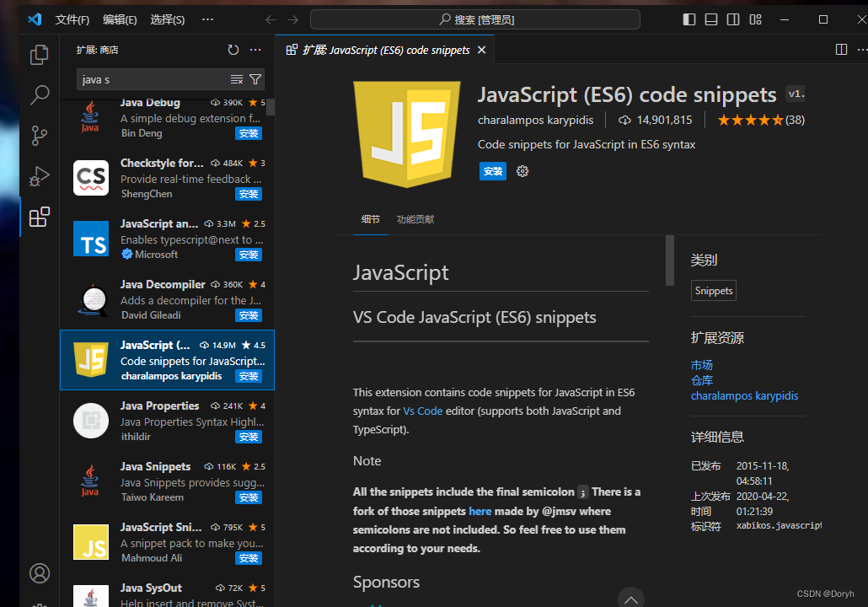Screen dimensions: 868x607
Task: Open the Run and Debug view
Action: pos(40,177)
